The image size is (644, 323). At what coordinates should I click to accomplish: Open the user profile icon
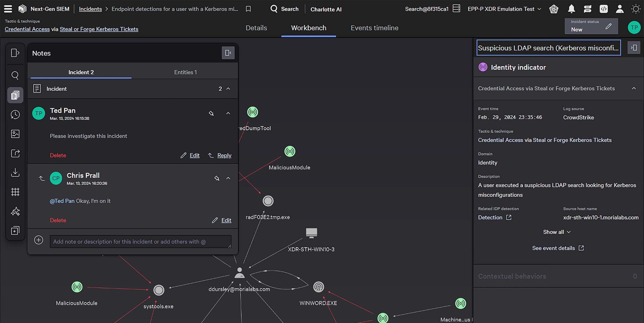pos(620,9)
